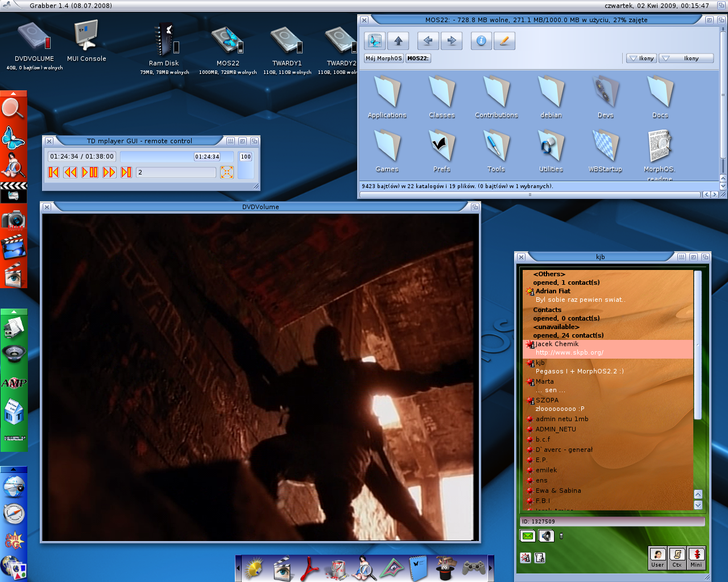
Task: Click the contact list down arrow in kjb
Action: 698,505
